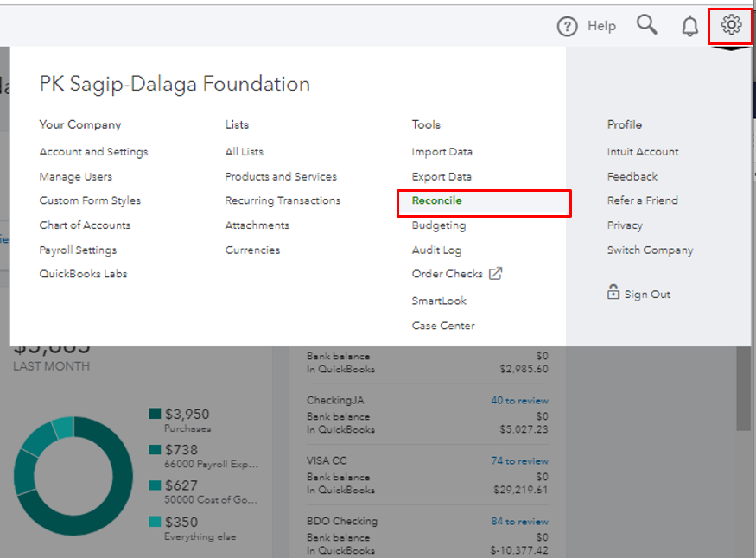Click the magnifying glass search icon
This screenshot has height=558, width=756.
pos(646,24)
